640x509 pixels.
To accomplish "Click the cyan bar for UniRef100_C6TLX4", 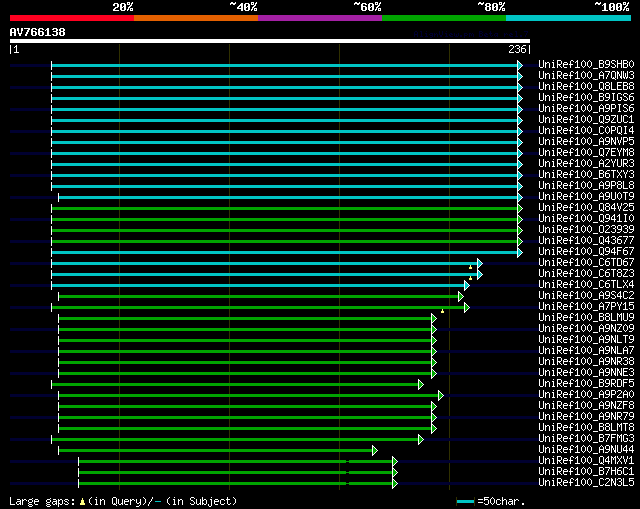I will click(258, 286).
